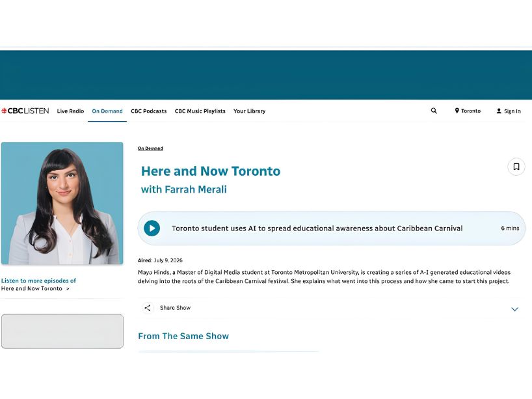The height and width of the screenshot is (399, 532).
Task: Click the Here and Now Toronto title
Action: 211,171
